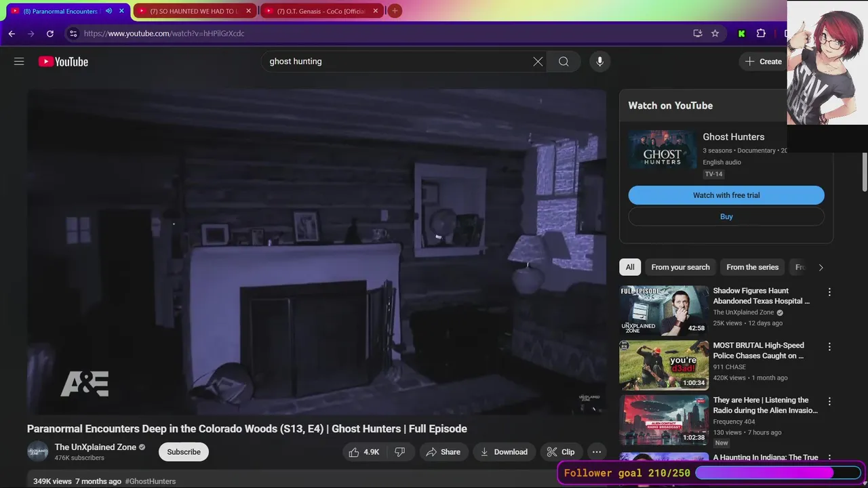Open MOST BRUTAL High-Speed Police Chases title
Viewport: 868px width, 488px height.
(x=758, y=350)
